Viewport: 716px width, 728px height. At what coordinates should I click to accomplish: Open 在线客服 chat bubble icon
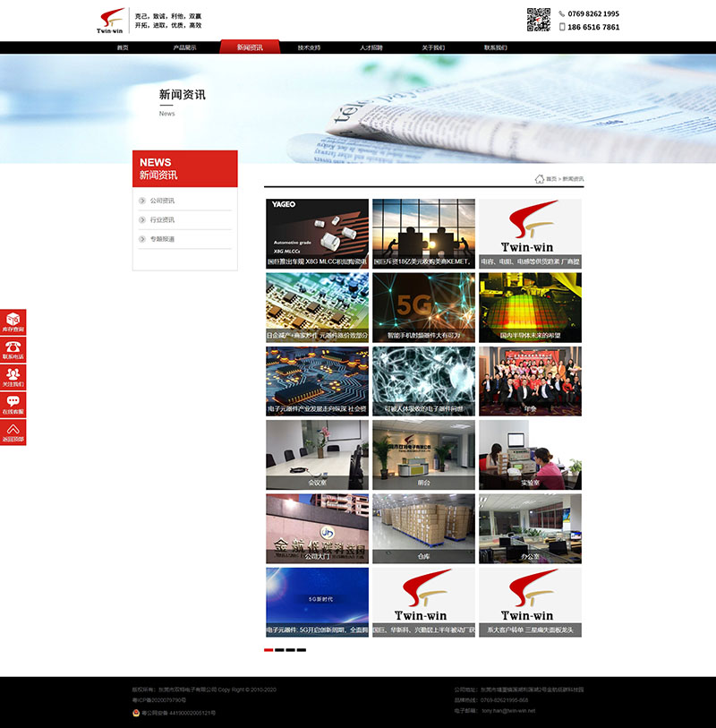[x=13, y=402]
